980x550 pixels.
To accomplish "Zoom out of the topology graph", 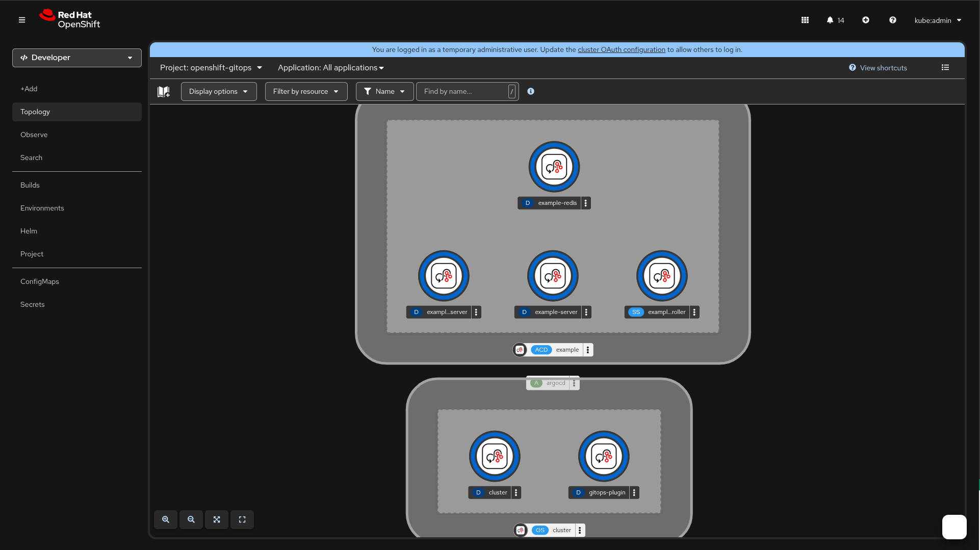I will pos(191,519).
